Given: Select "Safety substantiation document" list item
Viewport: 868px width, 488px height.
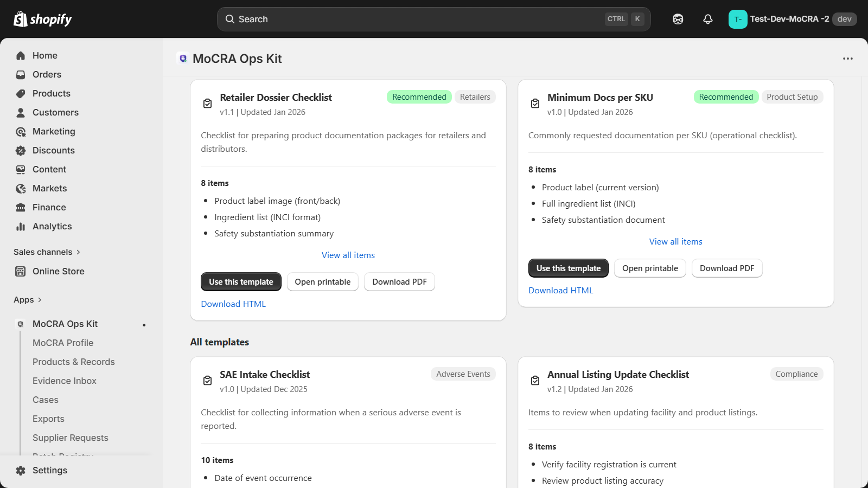Looking at the screenshot, I should tap(603, 220).
